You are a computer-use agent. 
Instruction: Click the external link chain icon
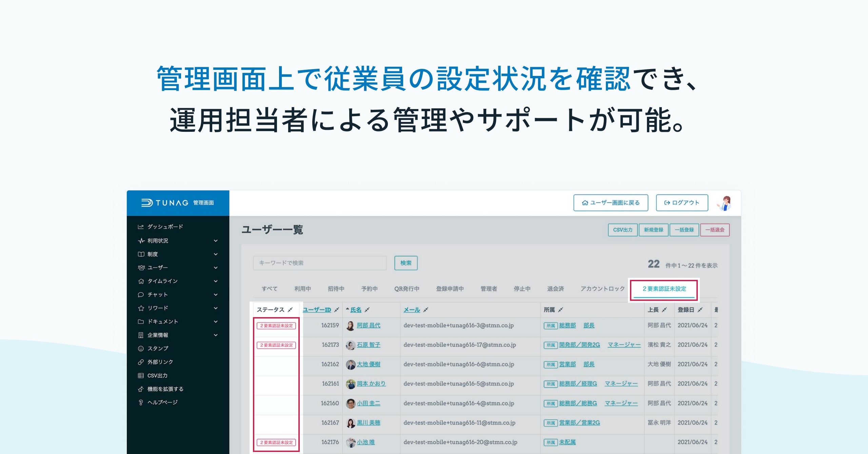(141, 362)
